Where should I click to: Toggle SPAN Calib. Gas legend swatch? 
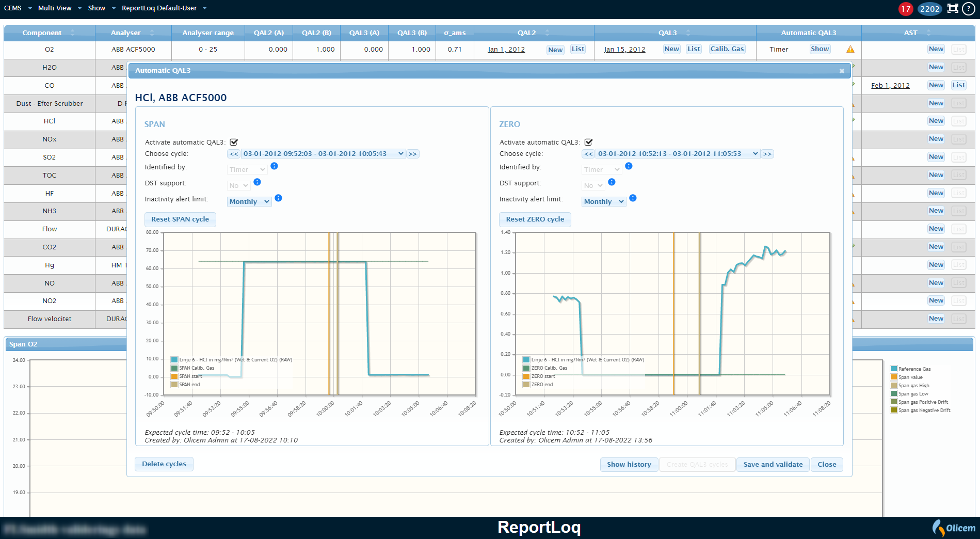point(174,368)
